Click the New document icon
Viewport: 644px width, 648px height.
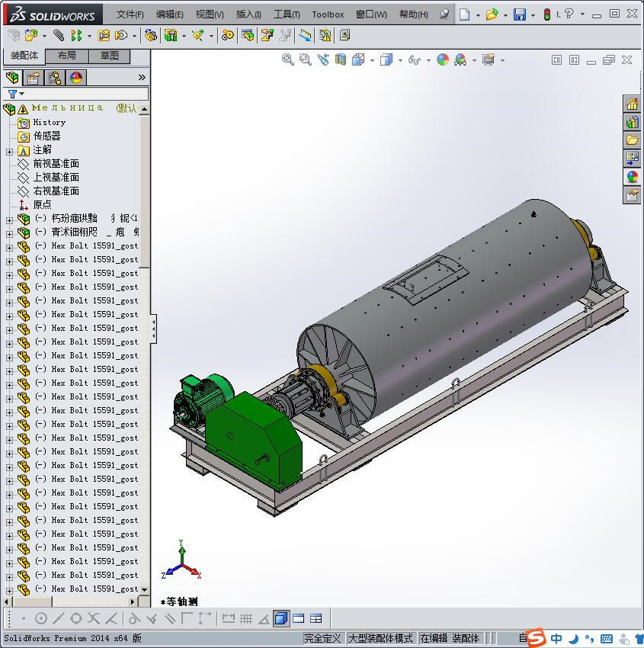[x=464, y=14]
